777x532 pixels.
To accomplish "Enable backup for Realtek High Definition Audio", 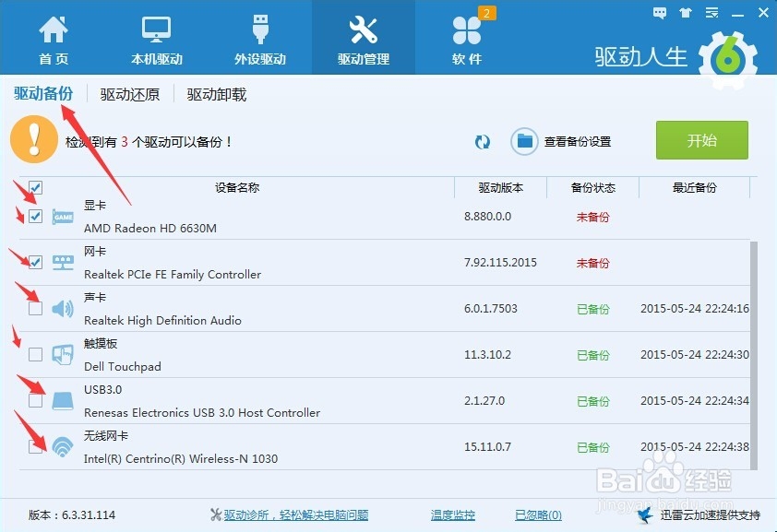I will tap(34, 308).
